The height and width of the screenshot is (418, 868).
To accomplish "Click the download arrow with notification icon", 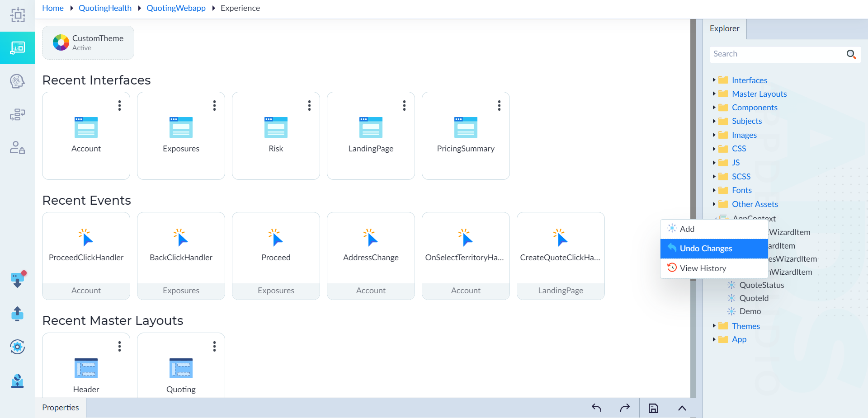I will tap(18, 280).
